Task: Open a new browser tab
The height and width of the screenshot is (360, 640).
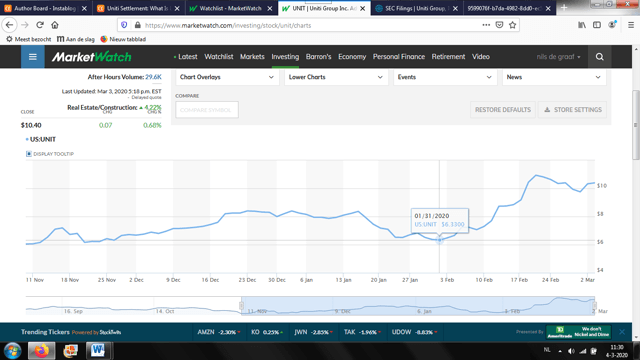Action: [564, 8]
